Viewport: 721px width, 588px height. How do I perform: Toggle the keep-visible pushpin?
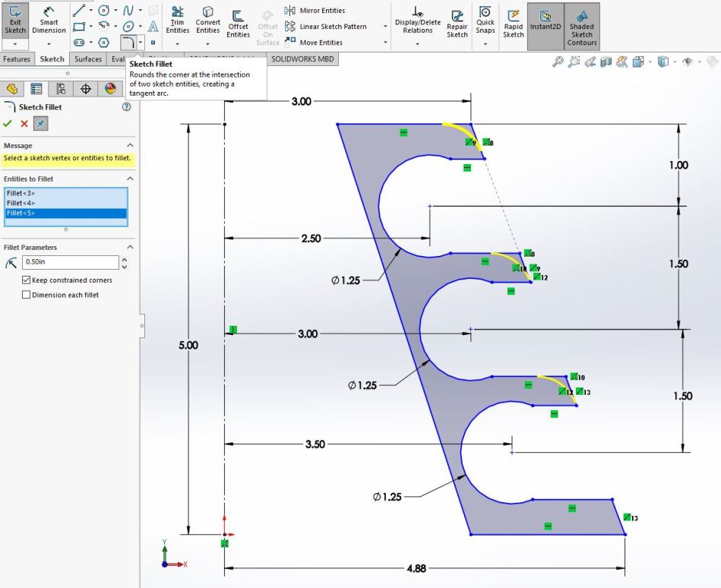click(x=41, y=124)
